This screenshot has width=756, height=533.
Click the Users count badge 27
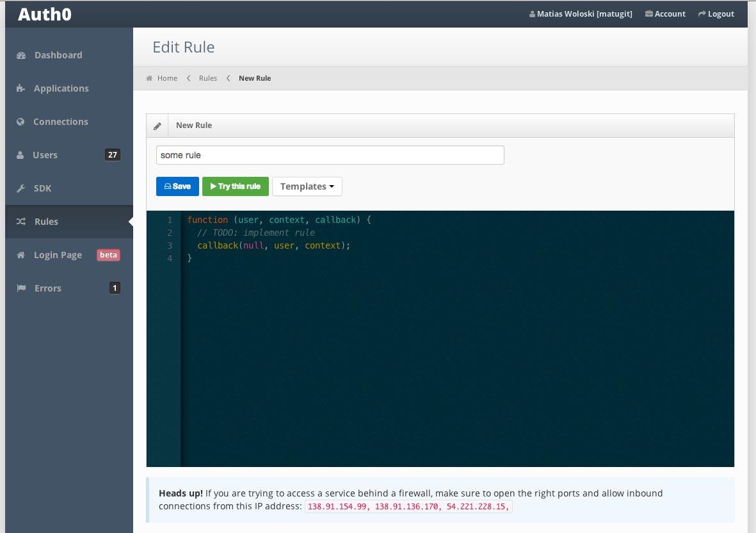112,155
